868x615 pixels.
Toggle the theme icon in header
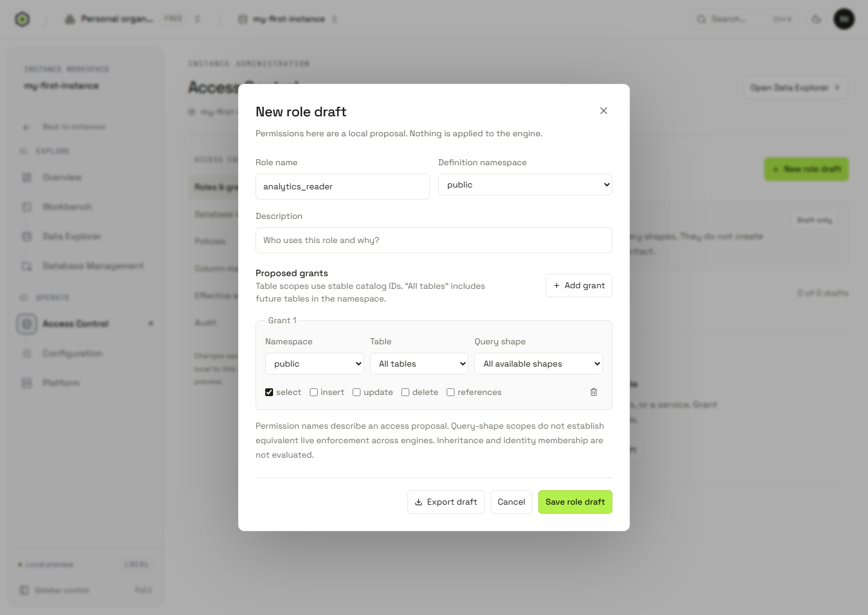click(816, 19)
